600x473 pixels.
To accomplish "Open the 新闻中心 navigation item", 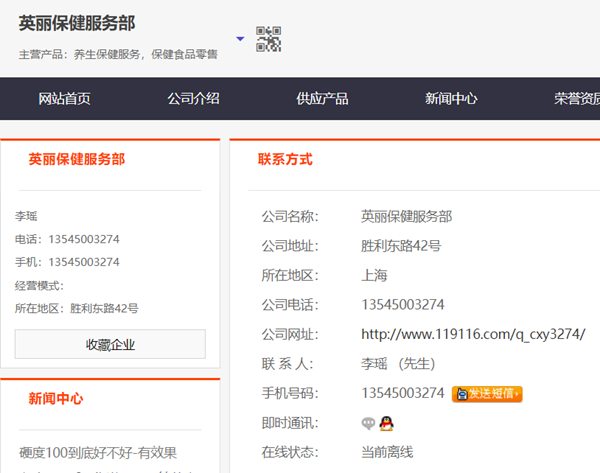I will (x=451, y=98).
